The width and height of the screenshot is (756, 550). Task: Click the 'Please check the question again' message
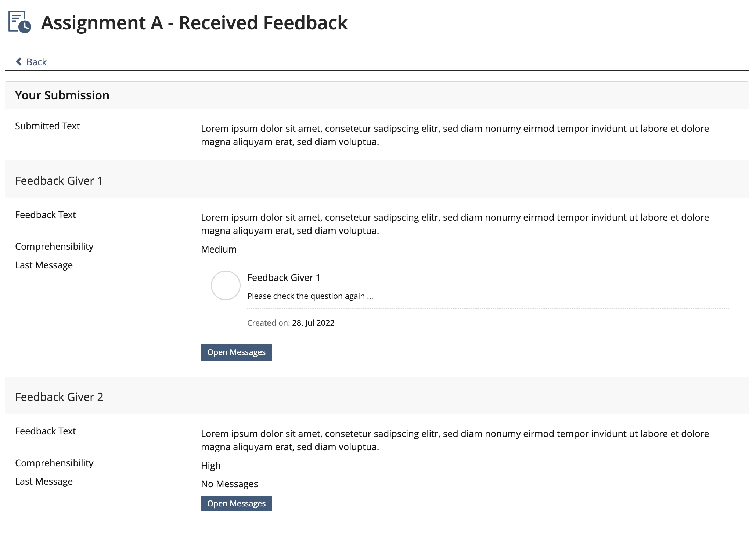pos(310,296)
